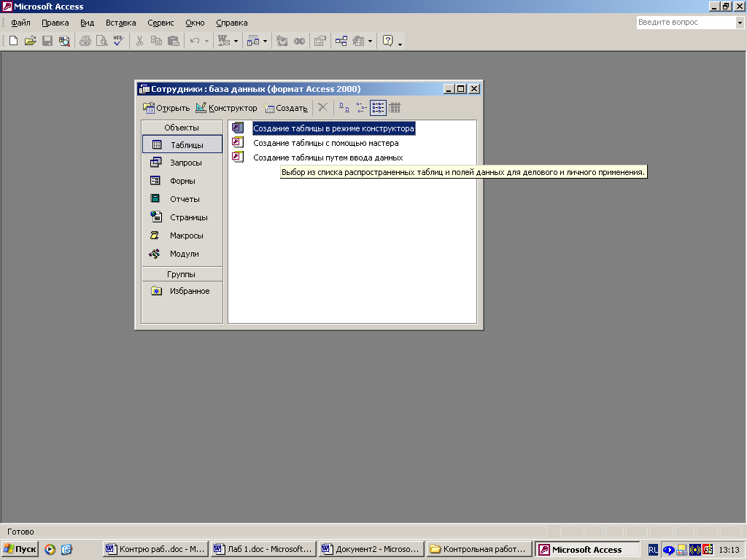The image size is (747, 560).
Task: Expand the New Object dropdown arrow
Action: [370, 41]
